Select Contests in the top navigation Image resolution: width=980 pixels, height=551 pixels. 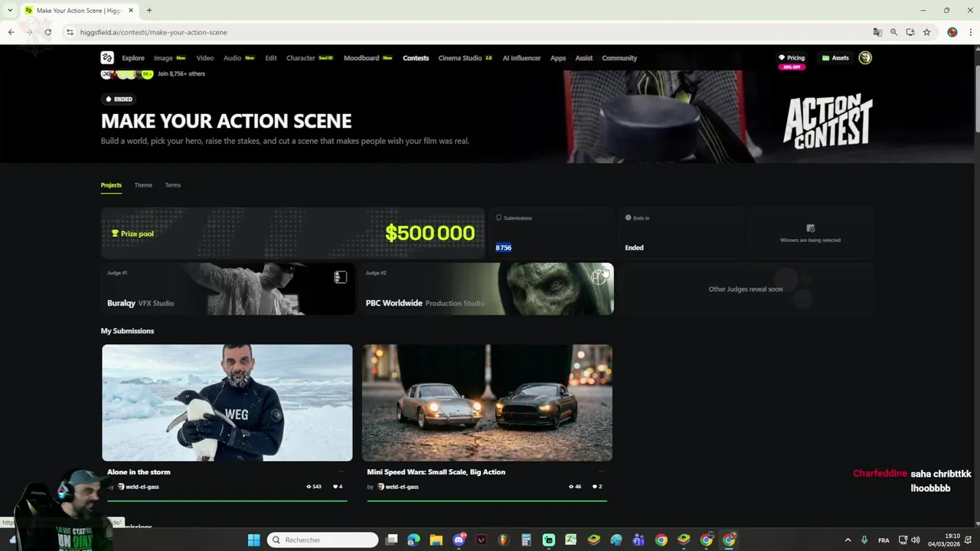tap(416, 58)
